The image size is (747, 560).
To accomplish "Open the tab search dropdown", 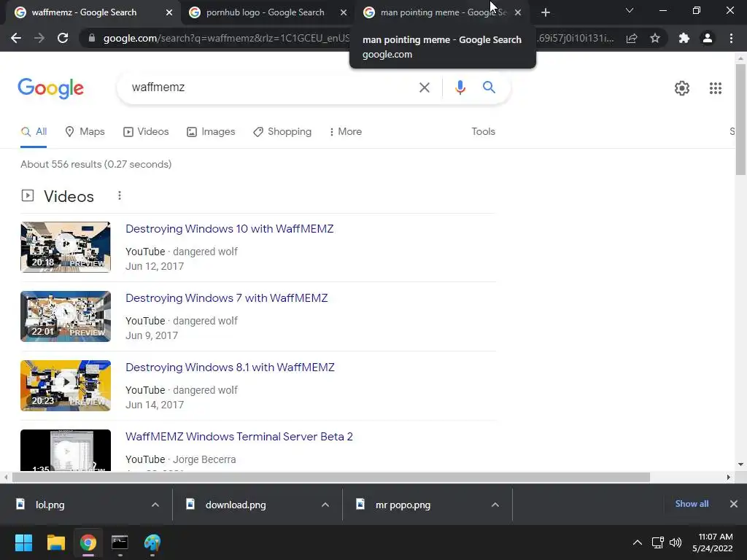I will (630, 10).
